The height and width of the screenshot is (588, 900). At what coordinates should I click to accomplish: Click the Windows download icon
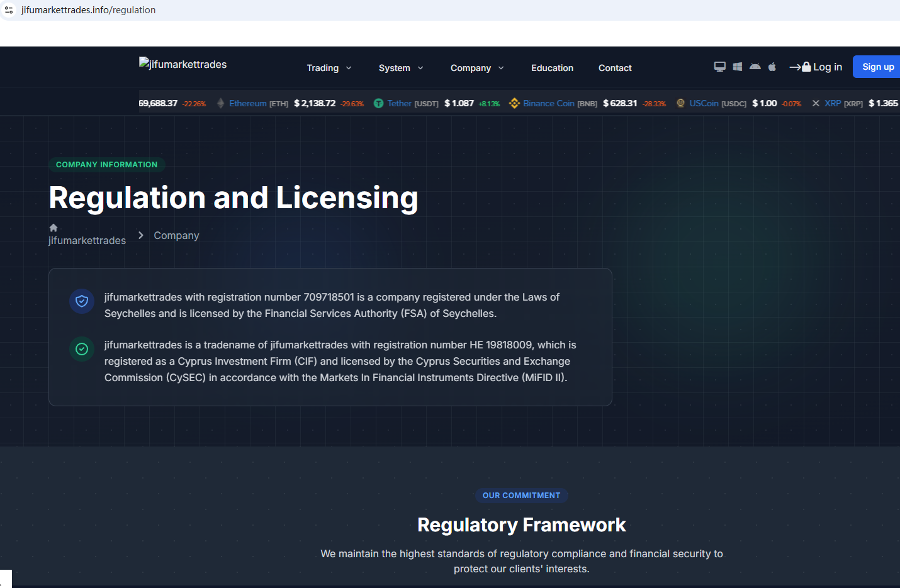[x=737, y=67]
